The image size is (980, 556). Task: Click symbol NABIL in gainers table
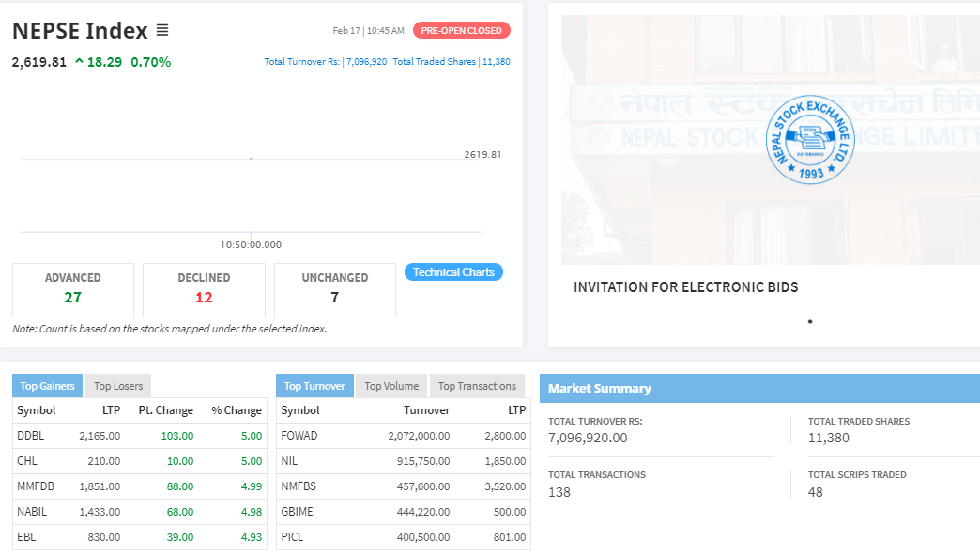[32, 512]
